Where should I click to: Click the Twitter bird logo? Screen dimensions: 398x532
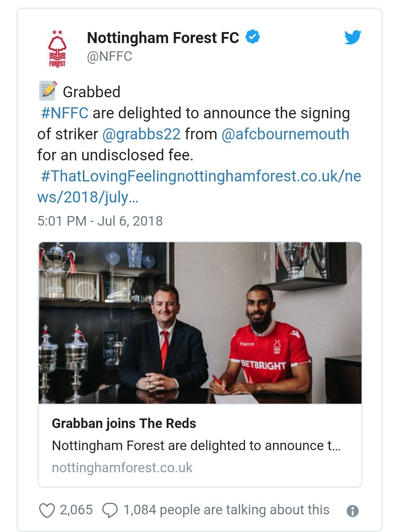(353, 37)
